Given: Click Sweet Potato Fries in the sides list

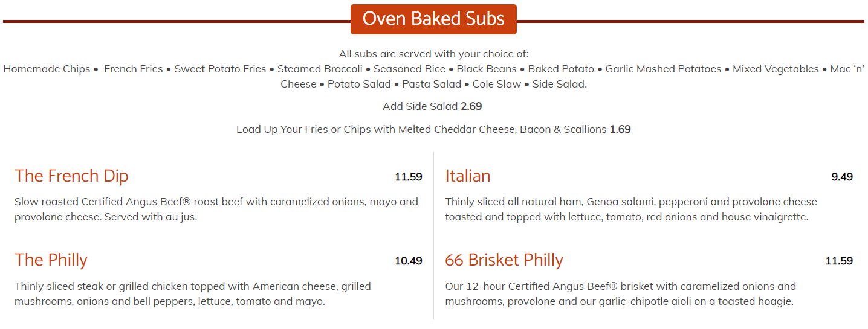Looking at the screenshot, I should 220,69.
